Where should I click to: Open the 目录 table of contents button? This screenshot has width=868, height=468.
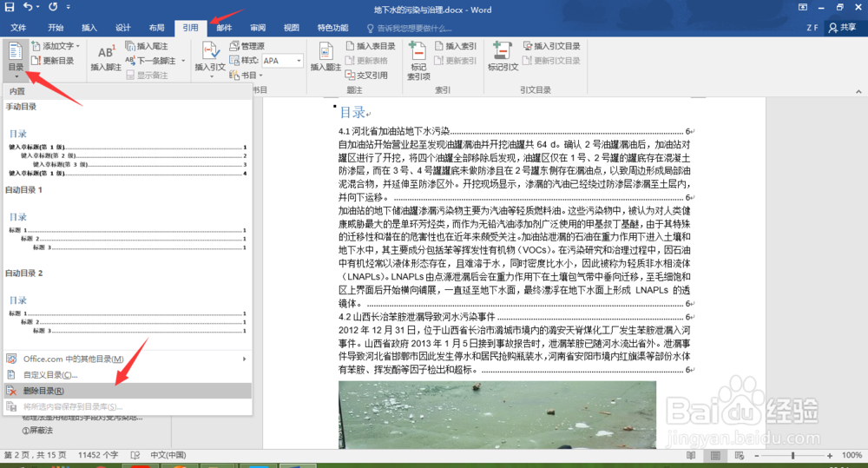pyautogui.click(x=16, y=59)
